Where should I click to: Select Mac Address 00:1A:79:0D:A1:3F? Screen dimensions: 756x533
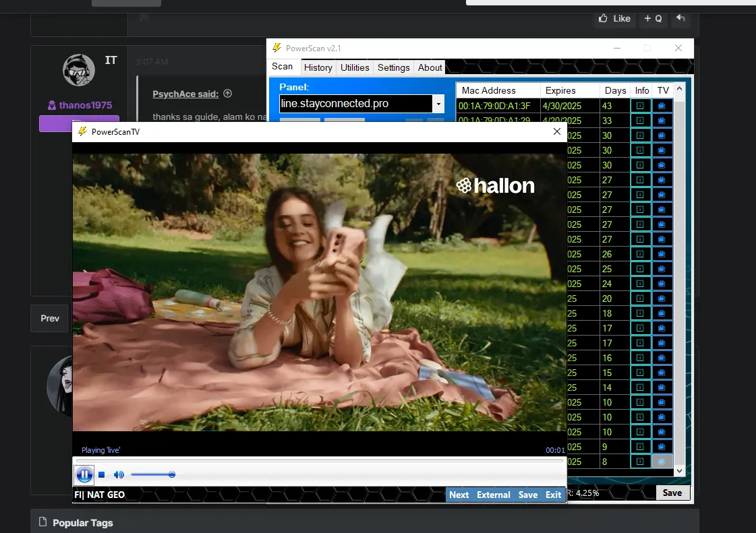point(495,106)
